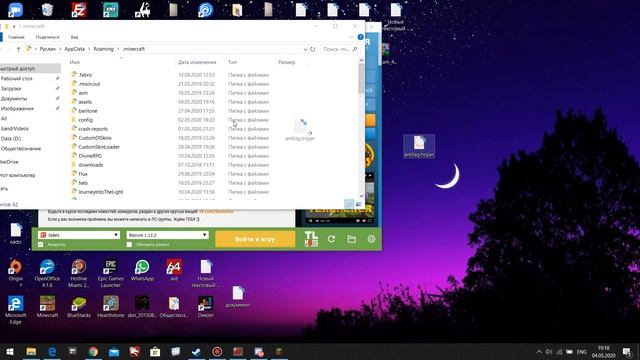This screenshot has height=360, width=640.
Task: Click the refresh icon in TLauncher bottom bar
Action: tap(331, 239)
